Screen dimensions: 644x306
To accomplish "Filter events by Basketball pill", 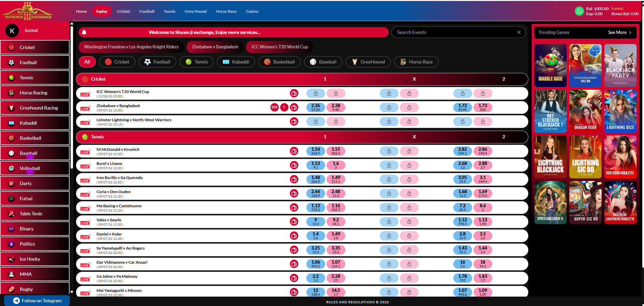I will (279, 62).
